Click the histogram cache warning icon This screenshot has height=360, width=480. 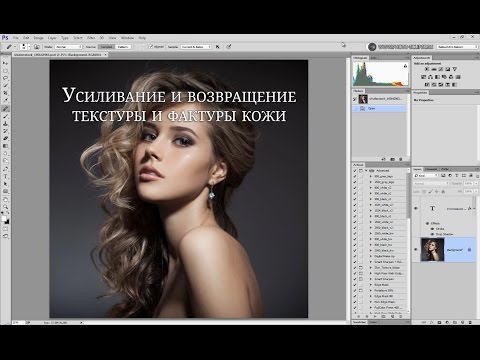click(405, 66)
